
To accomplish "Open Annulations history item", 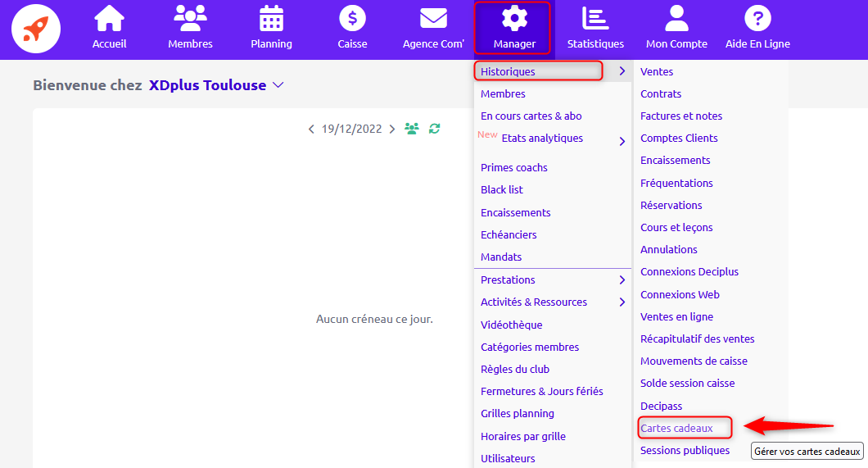I will pyautogui.click(x=669, y=250).
